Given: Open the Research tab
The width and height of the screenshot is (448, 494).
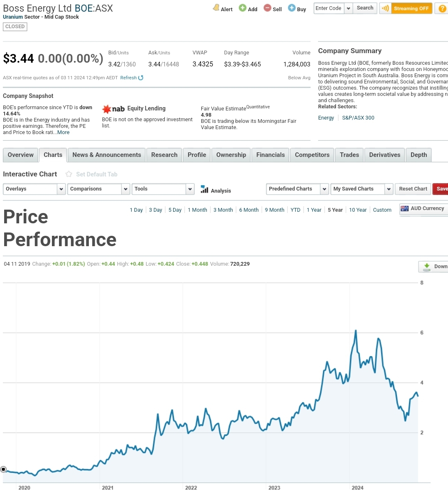Looking at the screenshot, I should [x=164, y=155].
